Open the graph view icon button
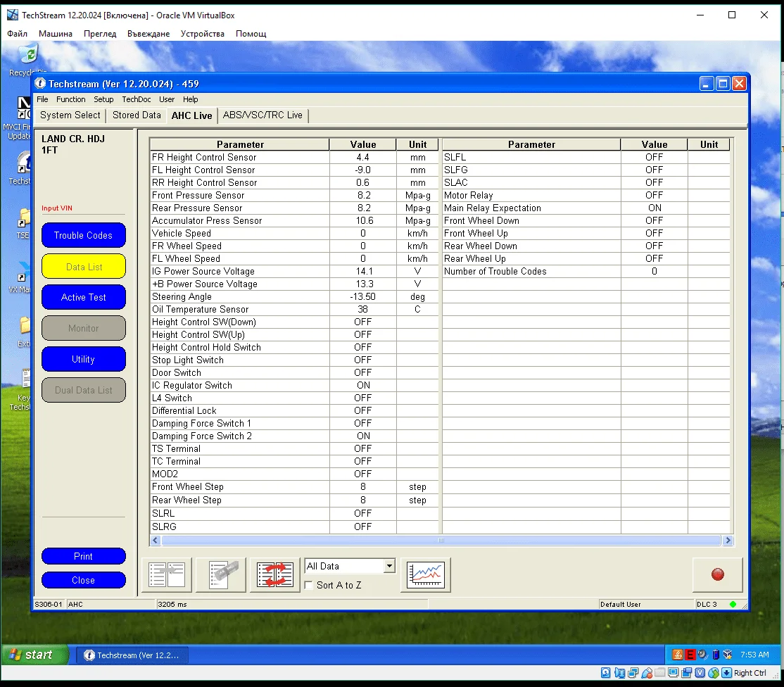784x687 pixels. pyautogui.click(x=426, y=575)
